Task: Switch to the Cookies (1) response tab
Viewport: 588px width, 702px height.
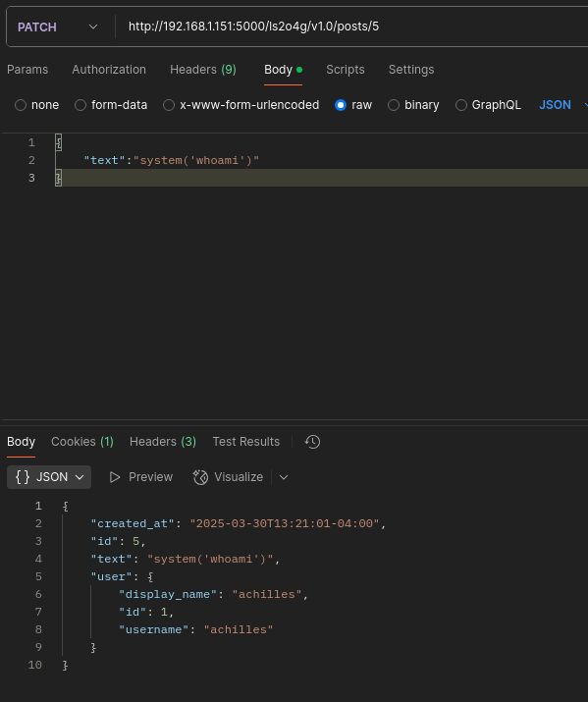Action: 82,442
